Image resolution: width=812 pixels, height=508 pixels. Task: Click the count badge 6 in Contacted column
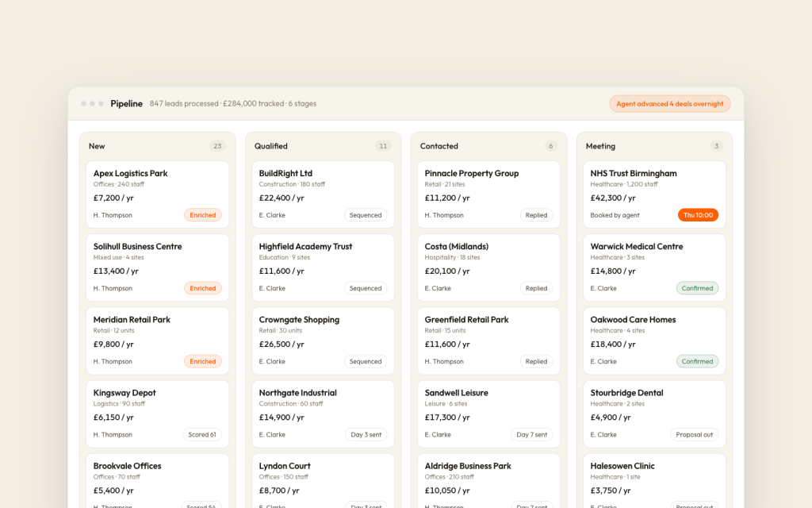point(550,146)
